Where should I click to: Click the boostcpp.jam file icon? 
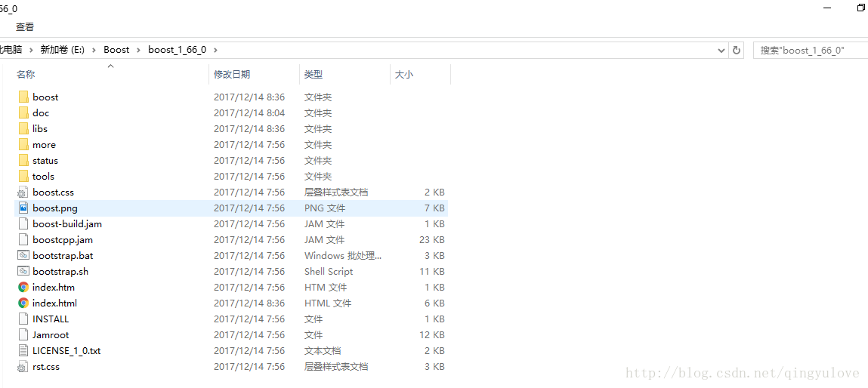(23, 239)
